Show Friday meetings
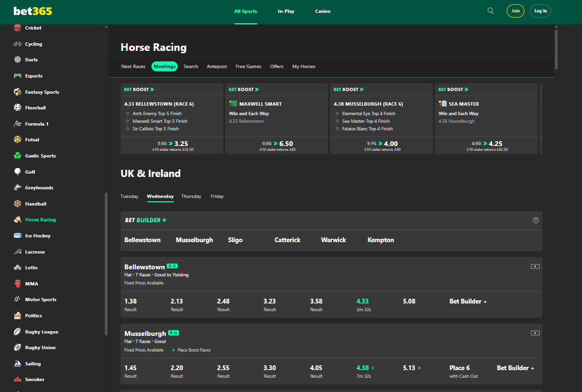Viewport: 582px width, 392px height. coord(217,196)
